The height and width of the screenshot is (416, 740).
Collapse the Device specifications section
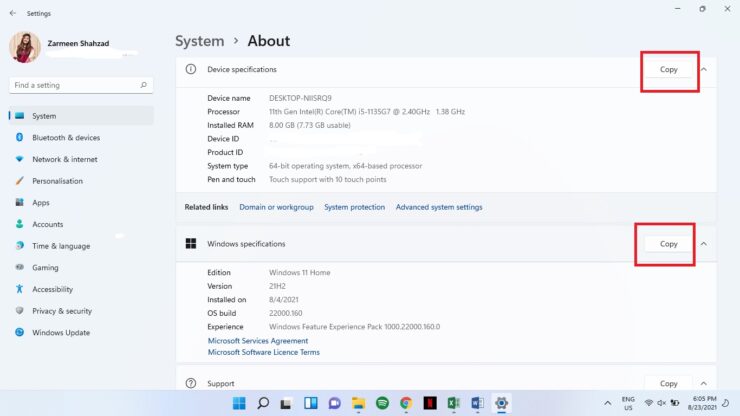[x=704, y=69]
